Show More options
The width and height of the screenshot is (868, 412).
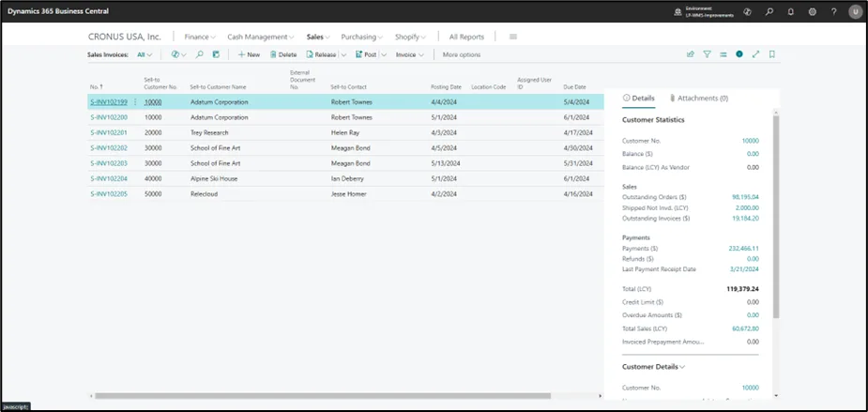461,54
